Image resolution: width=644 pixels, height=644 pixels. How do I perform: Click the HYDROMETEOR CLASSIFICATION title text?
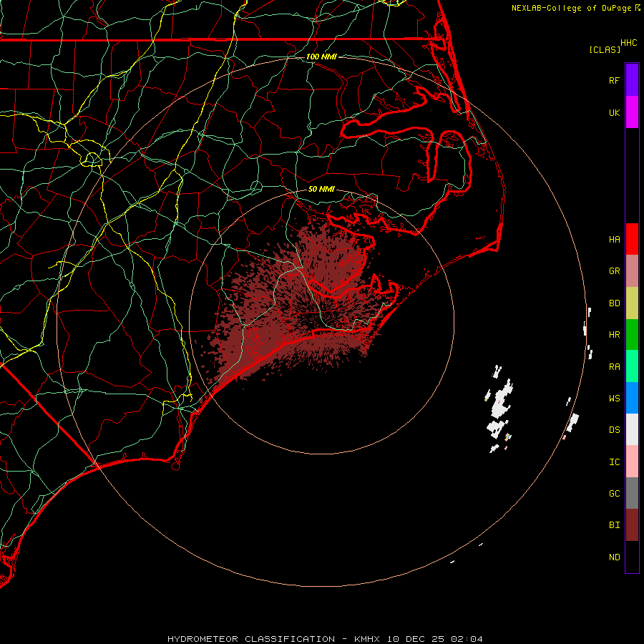tap(251, 639)
